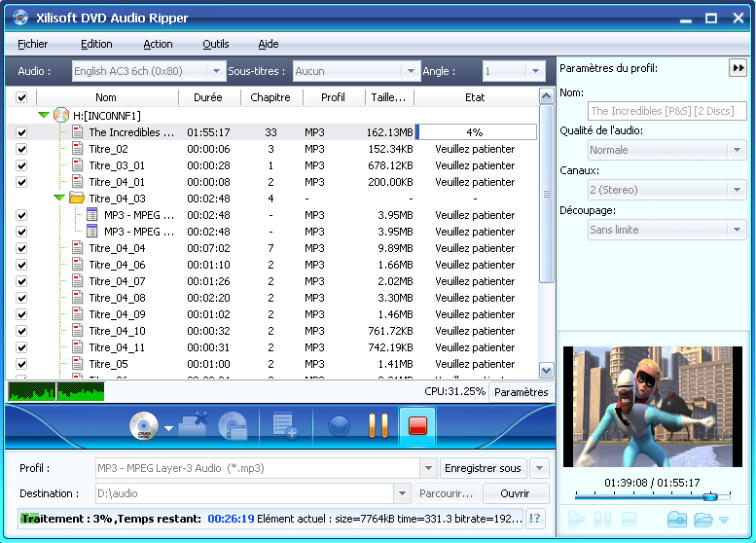Uncheck the Titre_04_11 checkbox
This screenshot has width=756, height=543.
pos(21,347)
